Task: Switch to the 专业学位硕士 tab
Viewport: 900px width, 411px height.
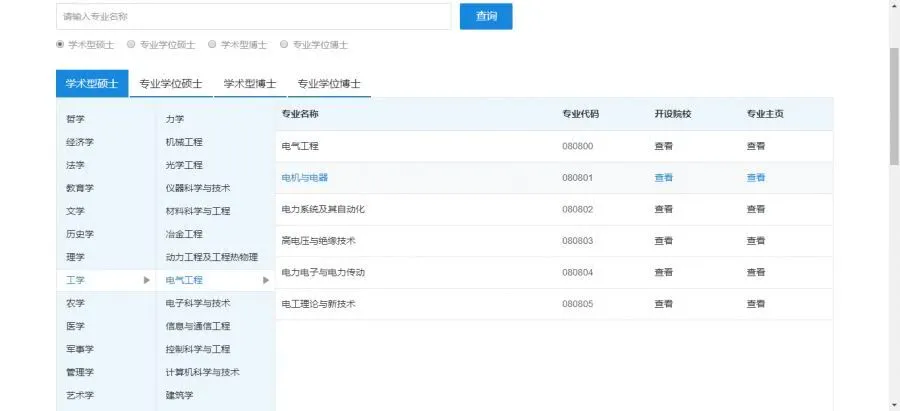Action: pos(171,84)
